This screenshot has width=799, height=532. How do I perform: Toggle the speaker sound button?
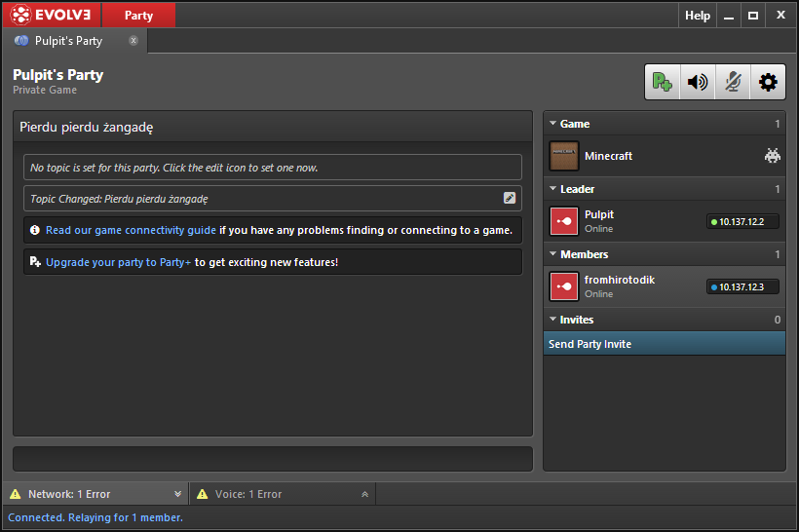click(x=698, y=82)
